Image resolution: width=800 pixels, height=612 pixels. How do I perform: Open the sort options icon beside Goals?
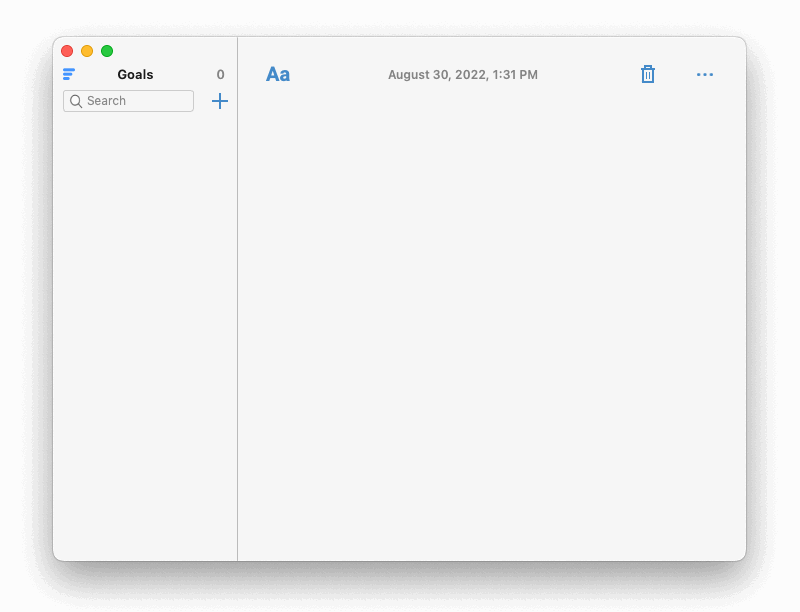(x=69, y=74)
